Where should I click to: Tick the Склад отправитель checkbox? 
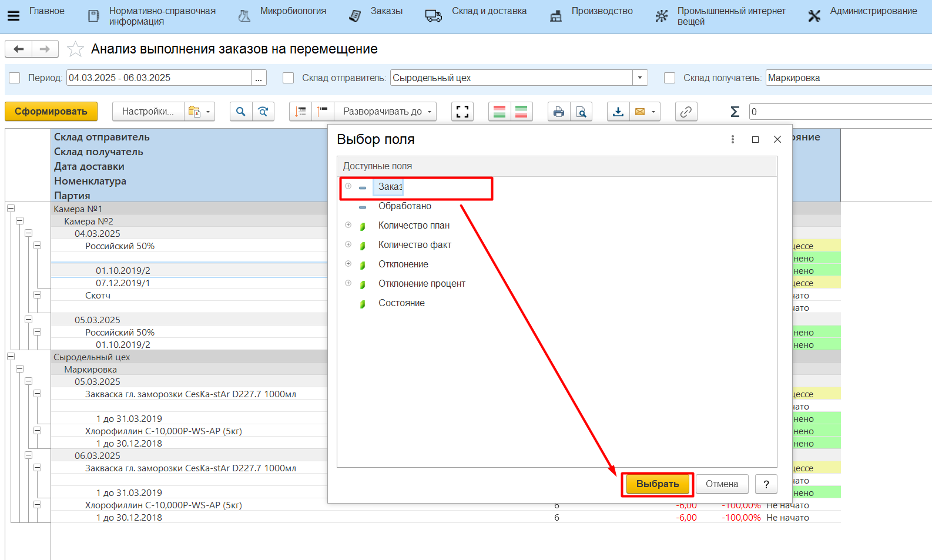tap(288, 78)
